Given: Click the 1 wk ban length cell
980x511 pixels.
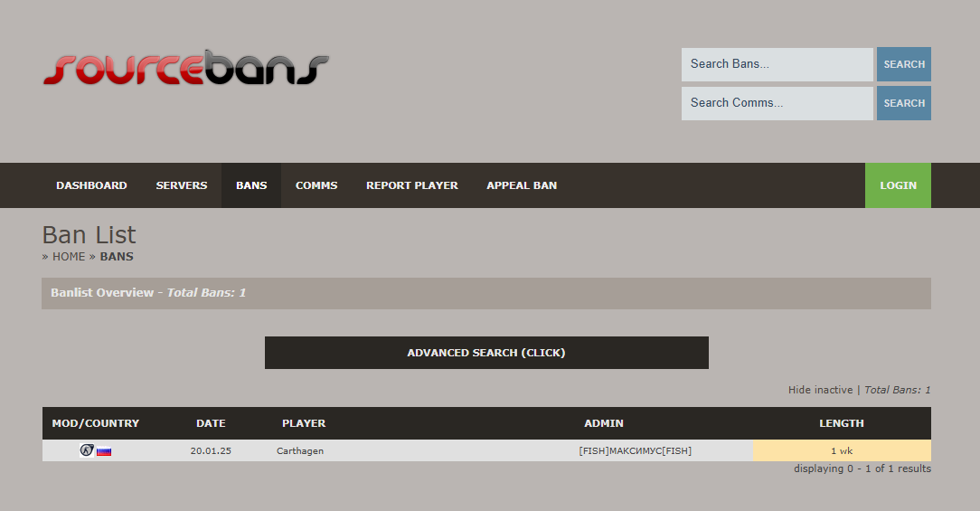Looking at the screenshot, I should tap(842, 450).
